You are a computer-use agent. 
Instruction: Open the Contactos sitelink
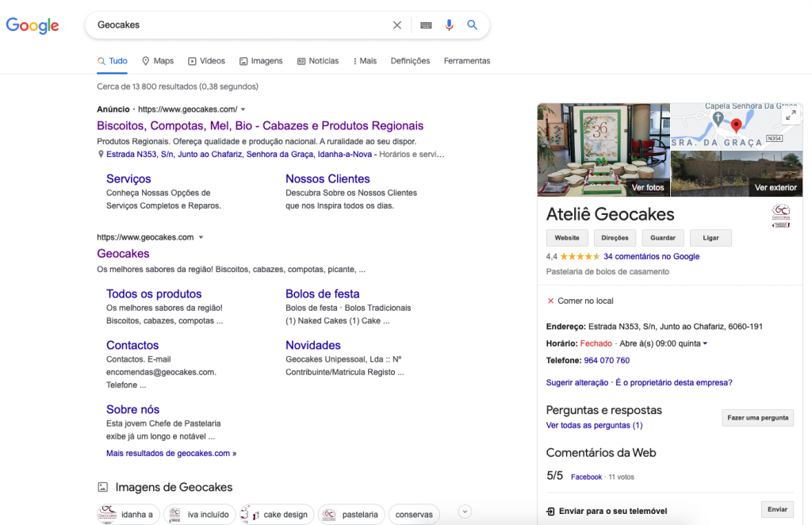[x=132, y=345]
